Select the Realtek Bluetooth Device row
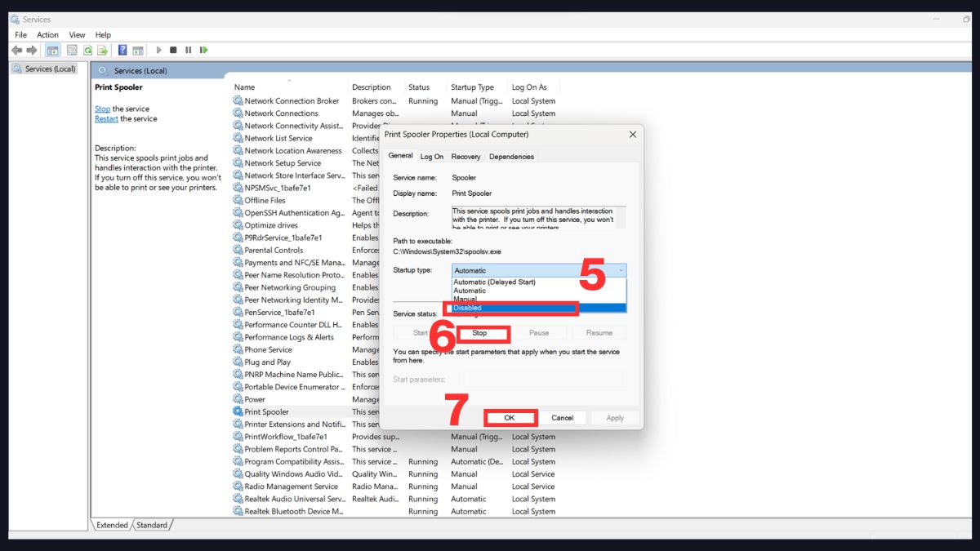The image size is (980, 551). (x=397, y=511)
